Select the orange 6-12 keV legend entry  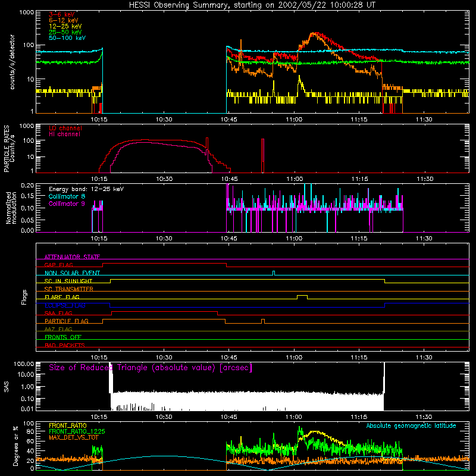[x=64, y=20]
